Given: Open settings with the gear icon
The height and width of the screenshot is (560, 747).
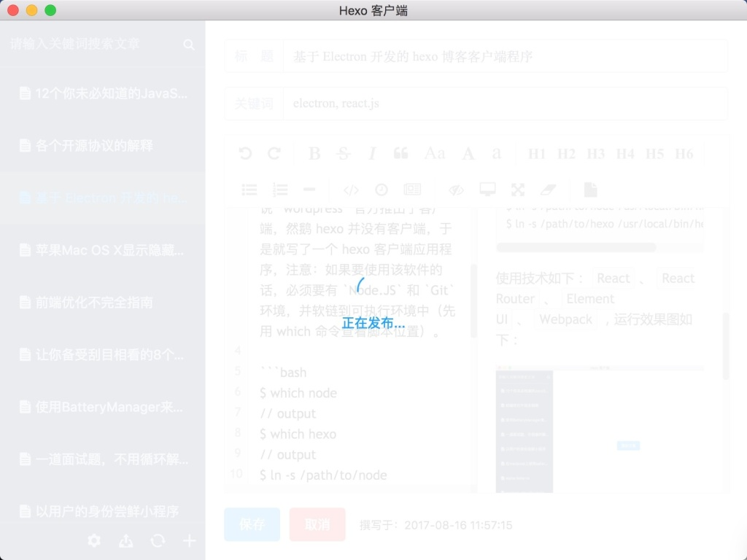Looking at the screenshot, I should tap(93, 541).
